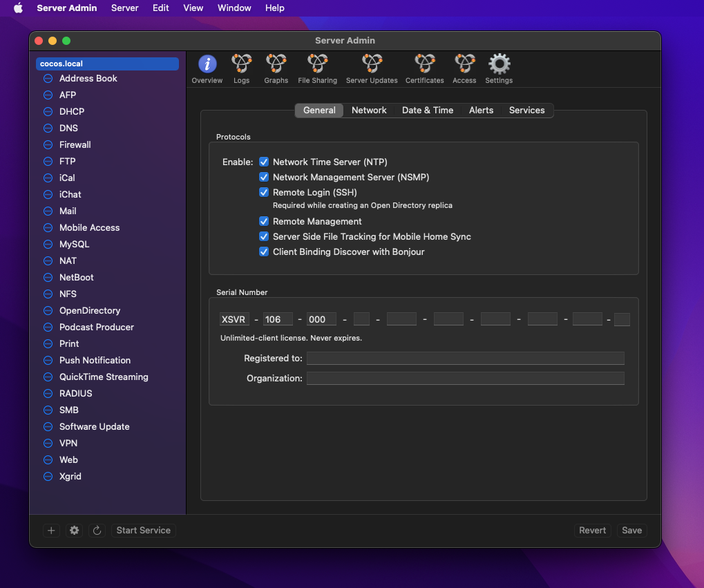Select OpenDirectory in the sidebar list
The width and height of the screenshot is (704, 588).
[x=89, y=310]
